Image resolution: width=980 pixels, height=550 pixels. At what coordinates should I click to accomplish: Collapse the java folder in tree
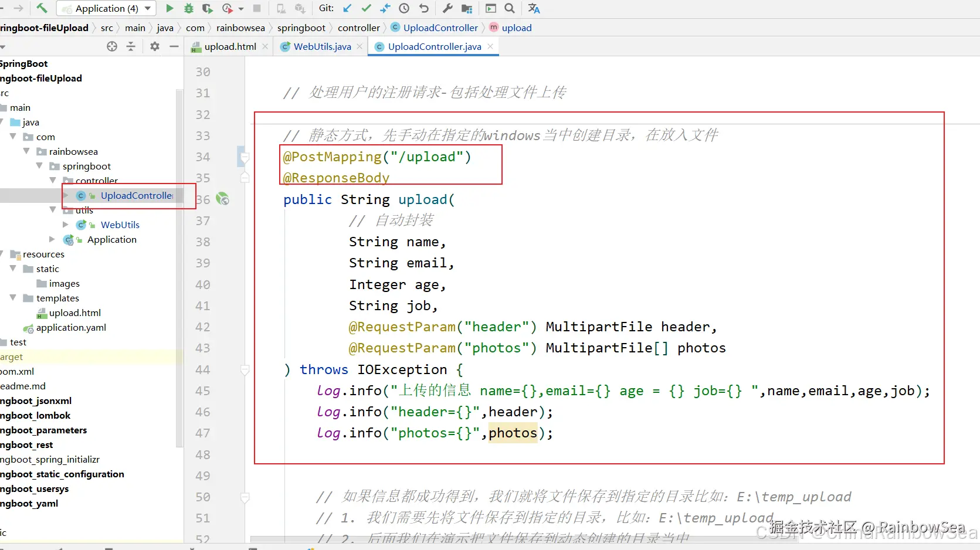[1, 122]
